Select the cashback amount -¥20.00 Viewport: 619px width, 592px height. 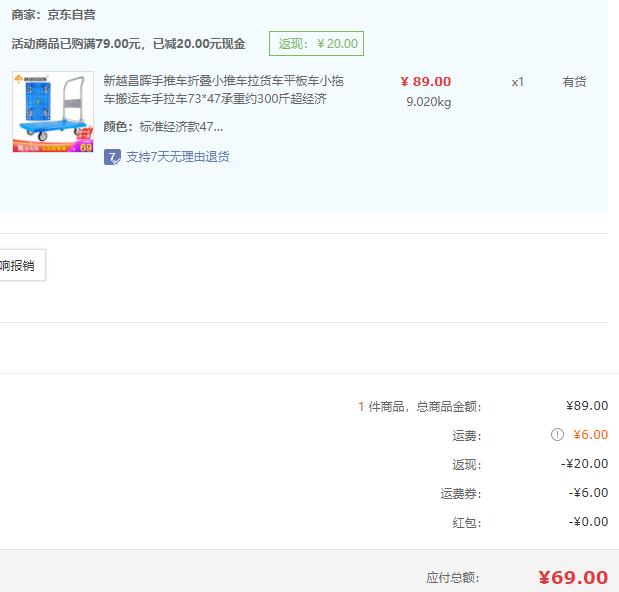pos(584,464)
